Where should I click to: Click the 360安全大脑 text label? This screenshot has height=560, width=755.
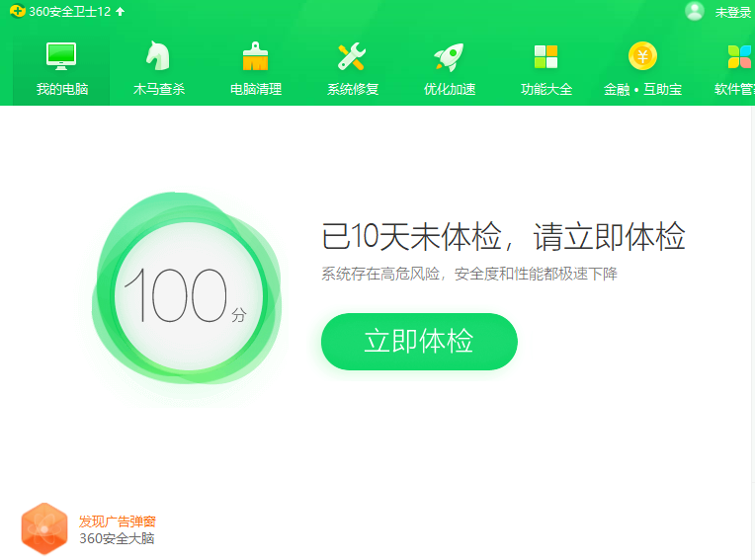(117, 538)
